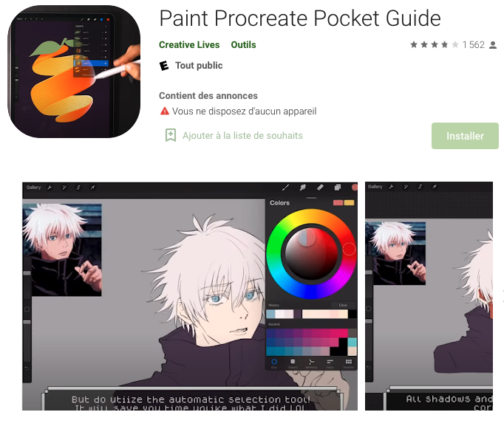This screenshot has width=504, height=429.
Task: Click the brush tool in first screenshot
Action: click(285, 188)
